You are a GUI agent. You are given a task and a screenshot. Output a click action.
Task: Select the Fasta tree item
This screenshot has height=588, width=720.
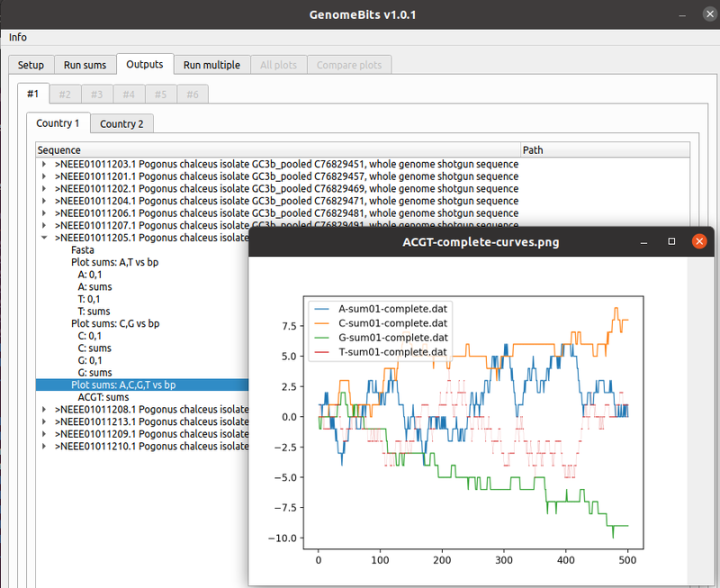83,250
